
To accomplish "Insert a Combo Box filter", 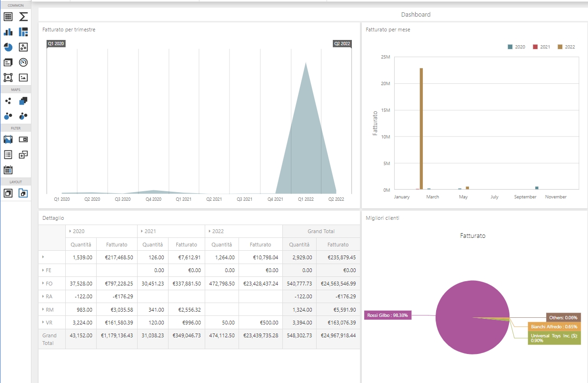I will point(23,139).
